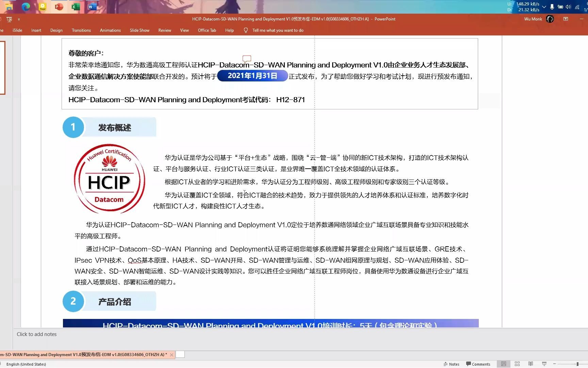Screen dimensions: 588x368
Task: Click the network speed monitor readout
Action: click(x=523, y=7)
